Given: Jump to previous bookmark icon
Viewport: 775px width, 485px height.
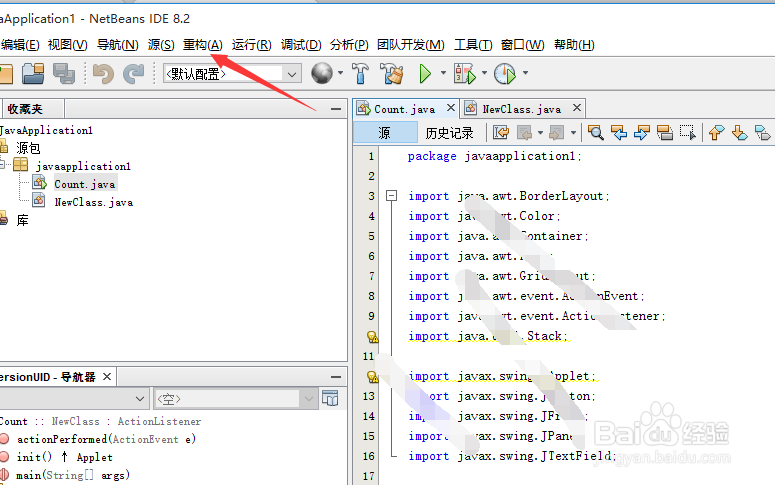Looking at the screenshot, I should (x=716, y=132).
